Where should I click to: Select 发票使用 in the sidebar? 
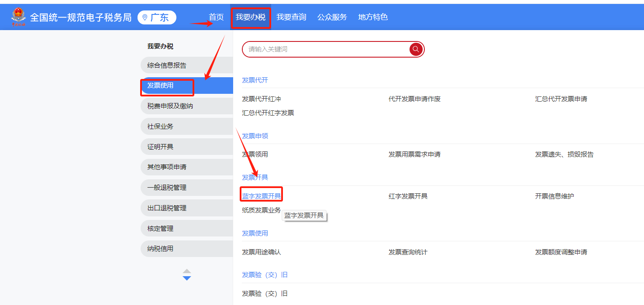click(x=187, y=86)
